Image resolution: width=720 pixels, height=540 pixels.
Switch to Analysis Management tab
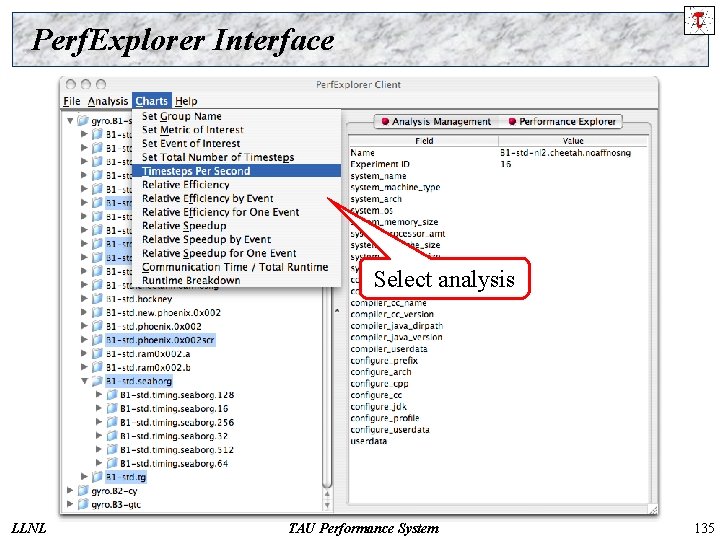click(x=436, y=122)
